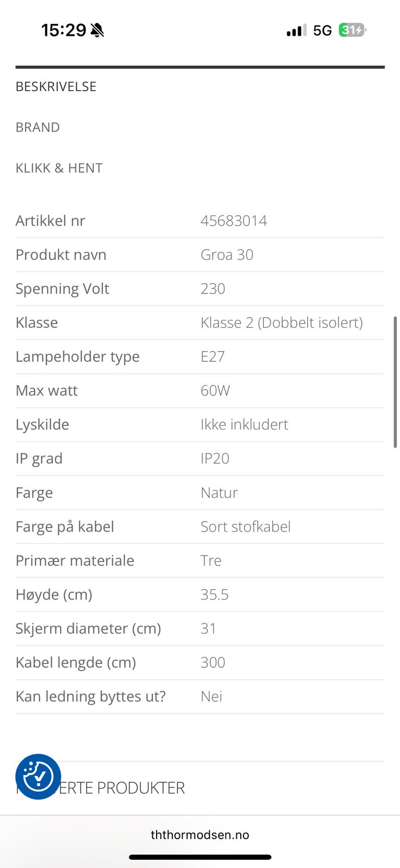Open the BESKRIVELSE tab
Screen dimensions: 400x868
point(56,87)
